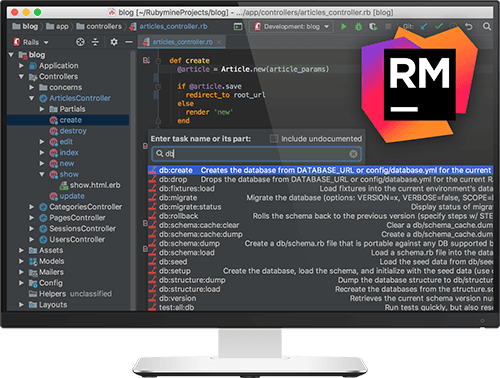Screen dimensions: 500x378
Task: Open project view settings gear
Action: [114, 42]
